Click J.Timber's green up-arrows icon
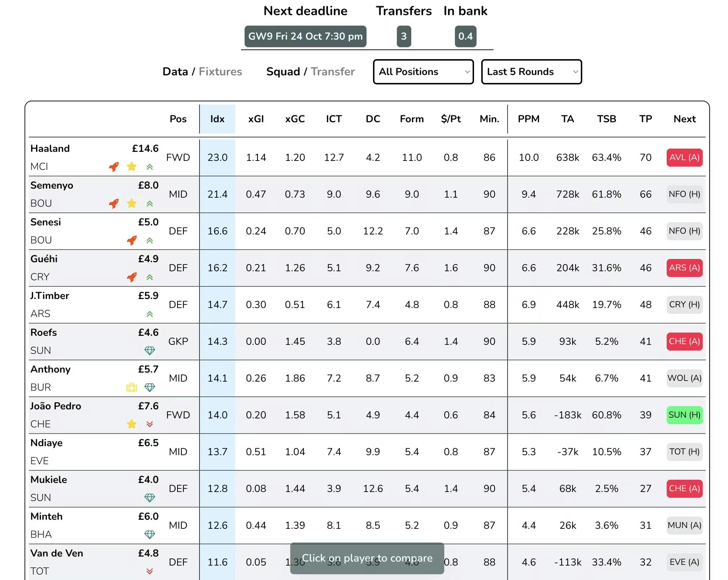Screen dimensions: 728x580 pos(150,314)
